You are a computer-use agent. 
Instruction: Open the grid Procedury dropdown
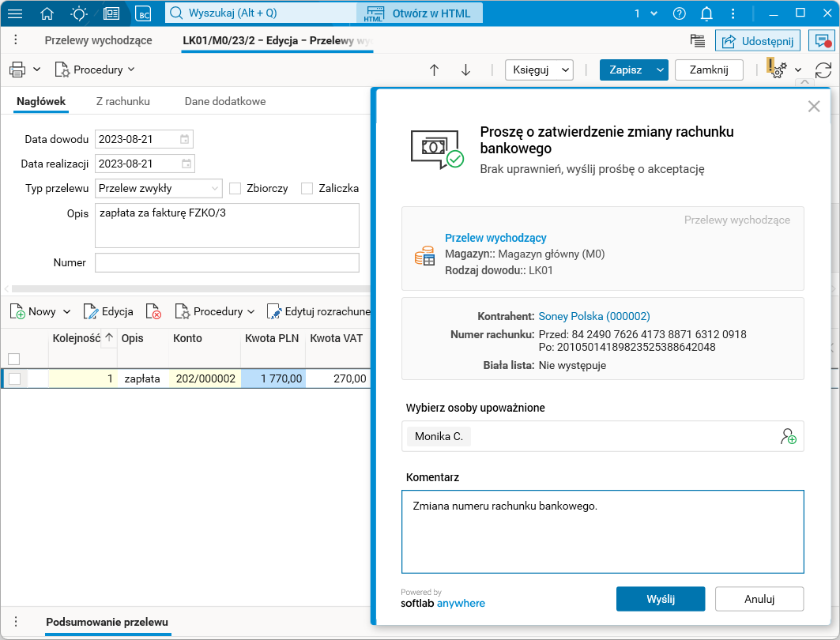(x=215, y=311)
